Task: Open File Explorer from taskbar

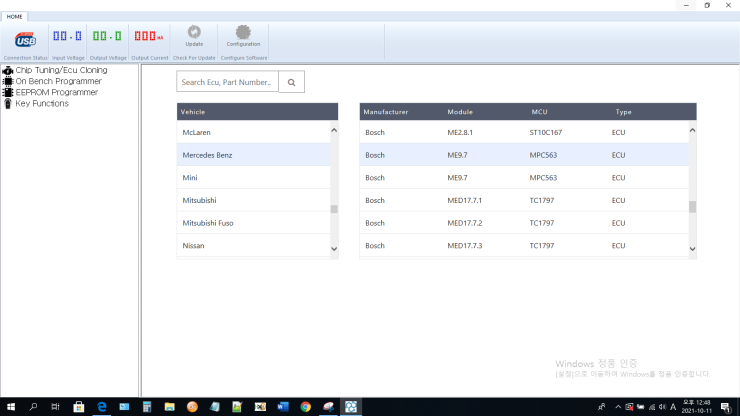Action: 169,407
